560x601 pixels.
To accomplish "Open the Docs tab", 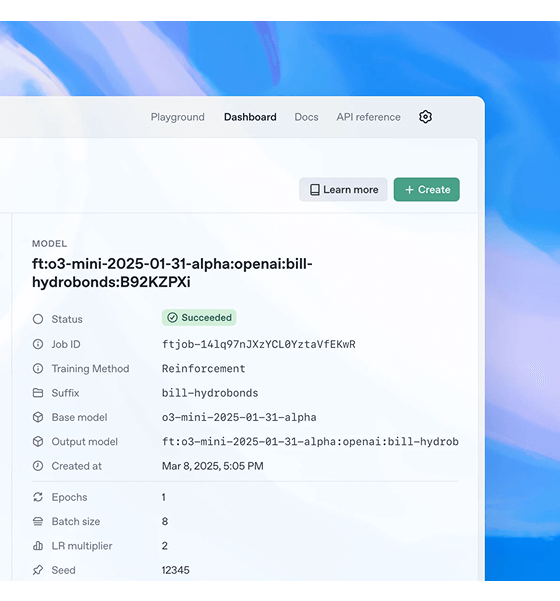I will click(306, 117).
